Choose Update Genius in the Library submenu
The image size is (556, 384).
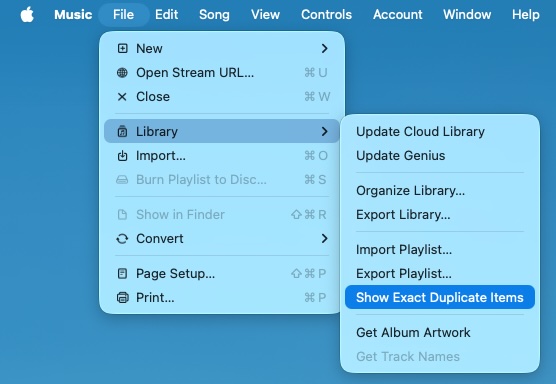[x=440, y=156]
